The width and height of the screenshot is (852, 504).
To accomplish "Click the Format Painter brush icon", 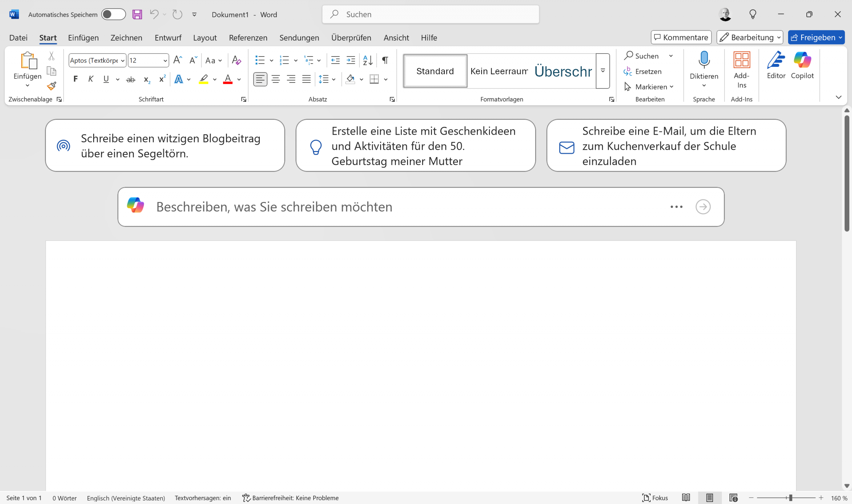I will [52, 86].
